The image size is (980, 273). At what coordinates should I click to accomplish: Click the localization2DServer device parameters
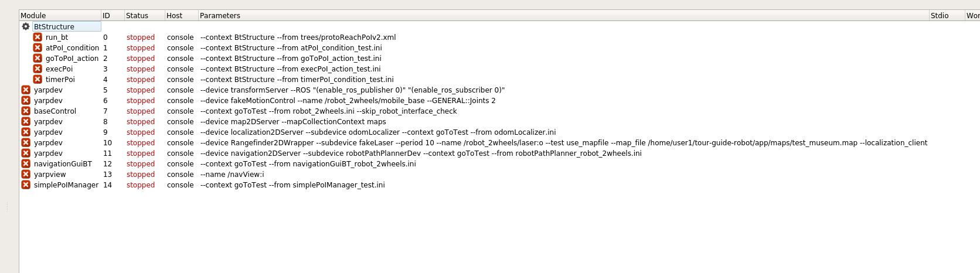[x=378, y=132]
